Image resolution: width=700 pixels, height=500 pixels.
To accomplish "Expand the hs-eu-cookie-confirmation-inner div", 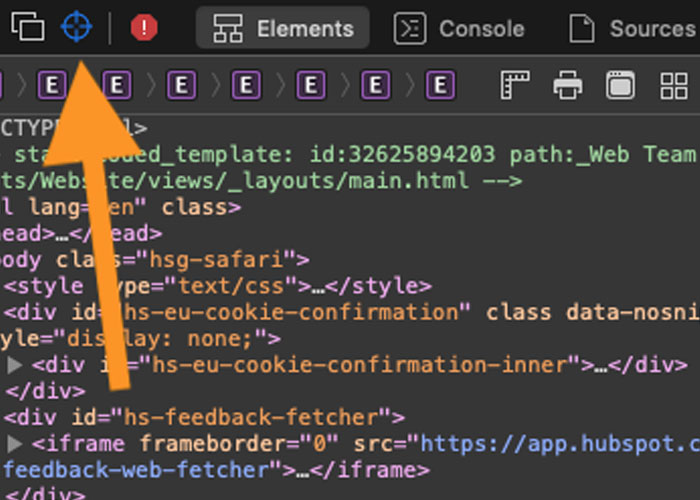I will pos(14,365).
